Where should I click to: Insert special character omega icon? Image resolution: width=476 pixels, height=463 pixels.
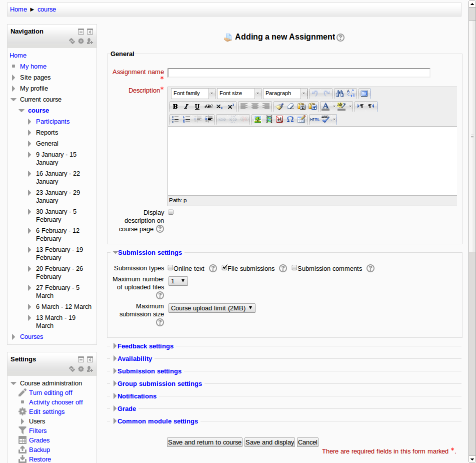tap(290, 120)
